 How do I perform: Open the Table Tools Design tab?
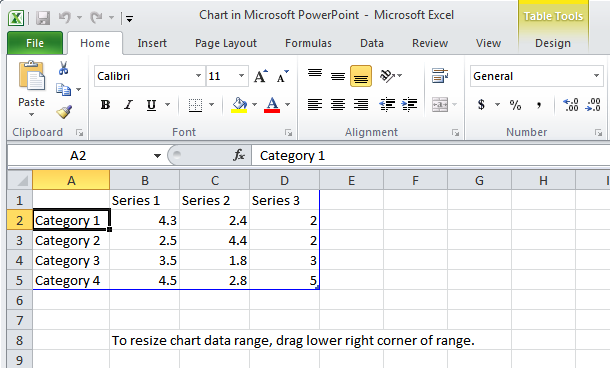[x=553, y=43]
